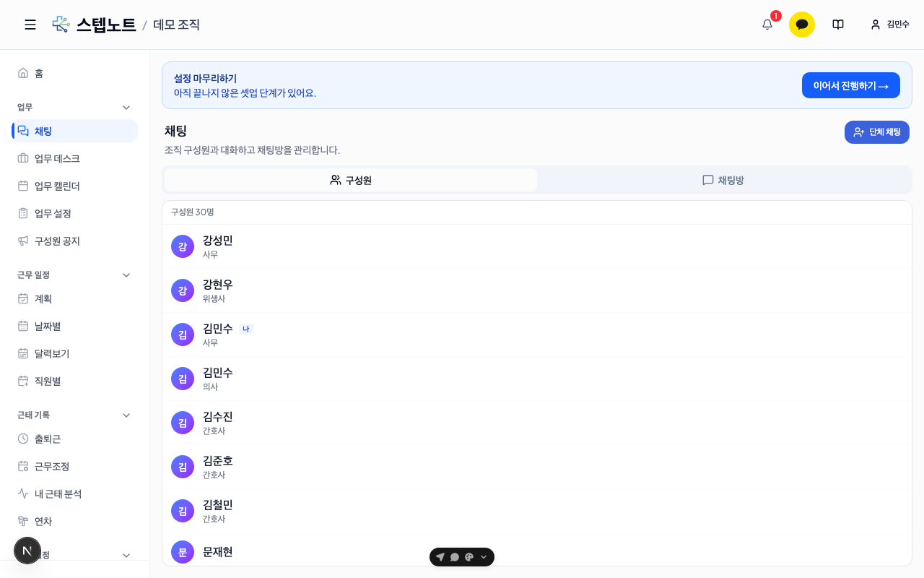Start a 단체 채팅
The image size is (924, 578).
pos(877,132)
